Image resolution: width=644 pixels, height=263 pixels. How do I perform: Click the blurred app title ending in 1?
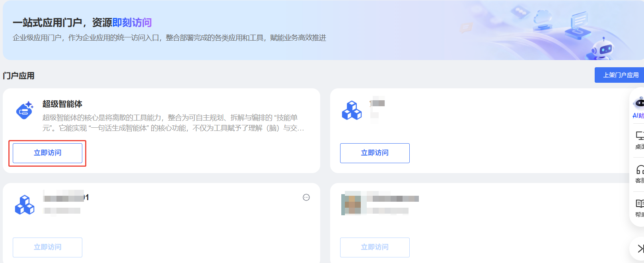coord(66,197)
